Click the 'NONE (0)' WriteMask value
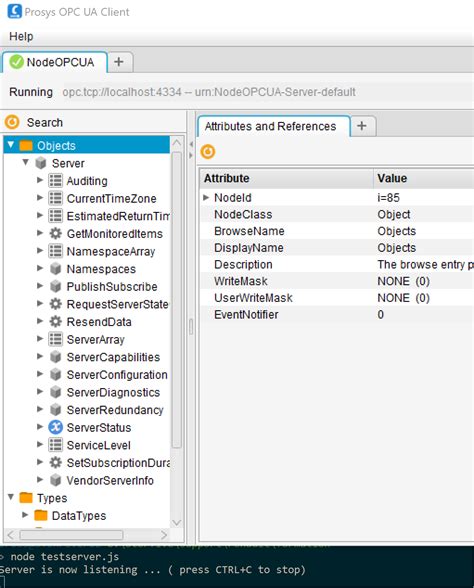 pyautogui.click(x=404, y=281)
